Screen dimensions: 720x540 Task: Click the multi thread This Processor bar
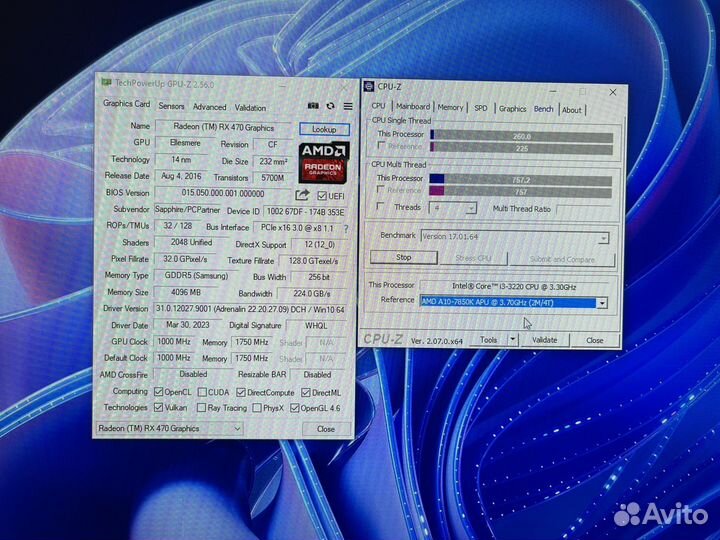click(521, 180)
